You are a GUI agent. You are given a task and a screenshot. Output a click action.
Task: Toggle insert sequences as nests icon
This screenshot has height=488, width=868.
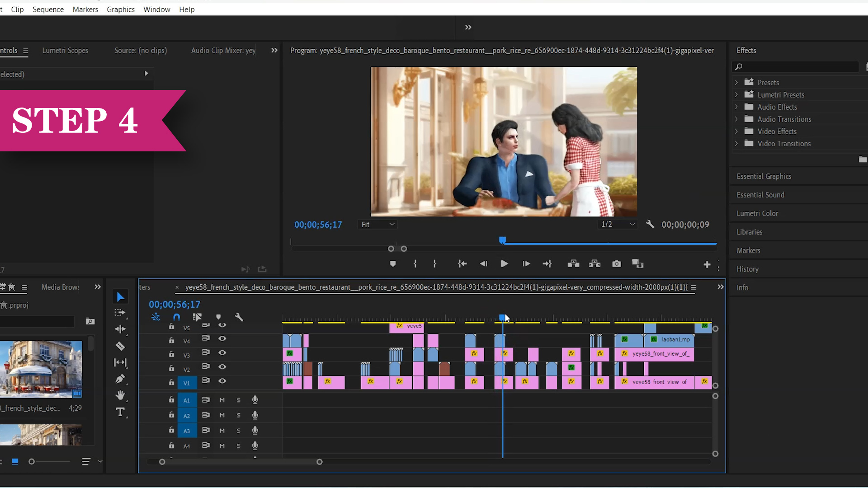pos(156,317)
